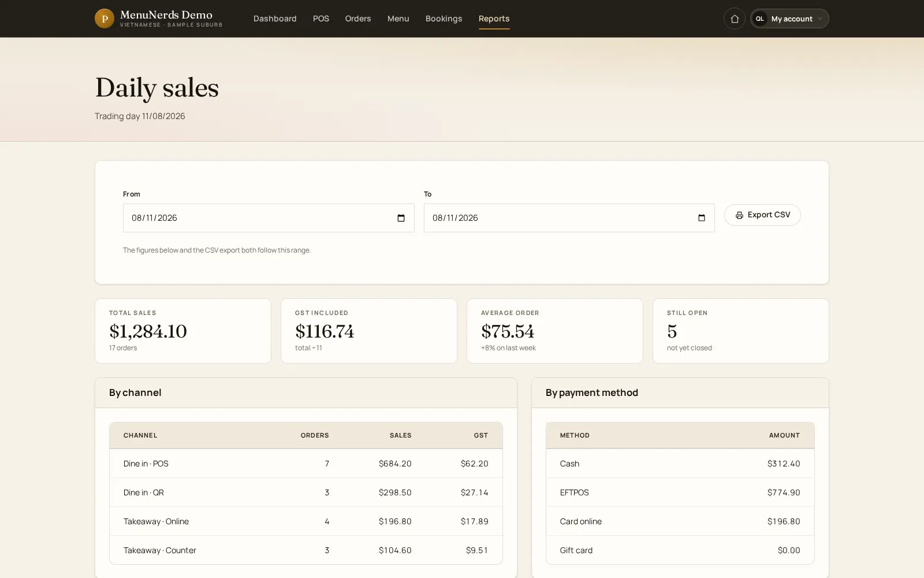Open calendar picker on To date field

[x=702, y=218]
